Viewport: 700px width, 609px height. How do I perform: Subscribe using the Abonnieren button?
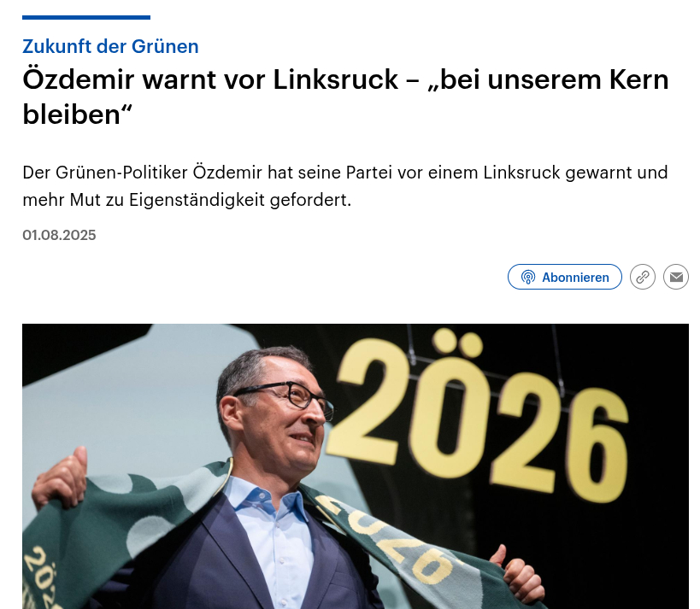(x=565, y=277)
